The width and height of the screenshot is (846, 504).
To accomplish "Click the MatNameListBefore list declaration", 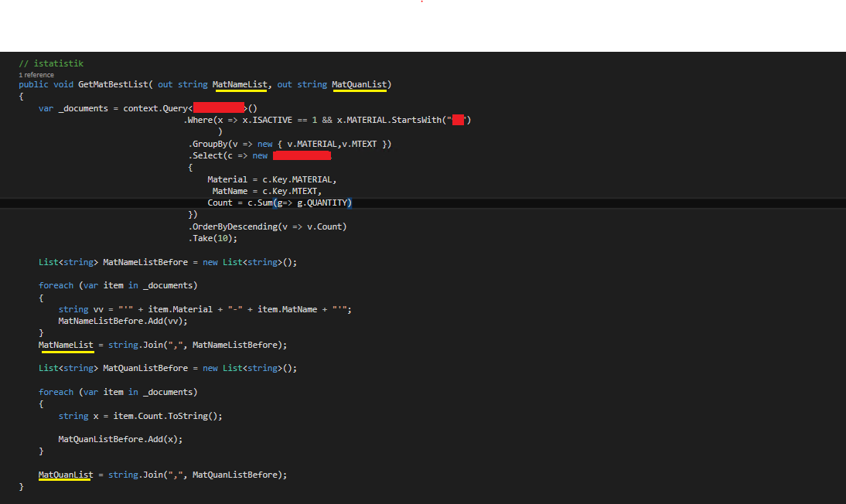I will (x=145, y=262).
